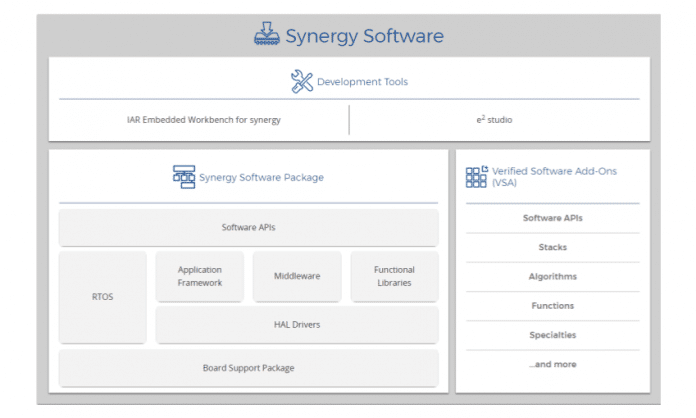Image resolution: width=696 pixels, height=418 pixels.
Task: Click the Application Framework block
Action: [x=200, y=276]
